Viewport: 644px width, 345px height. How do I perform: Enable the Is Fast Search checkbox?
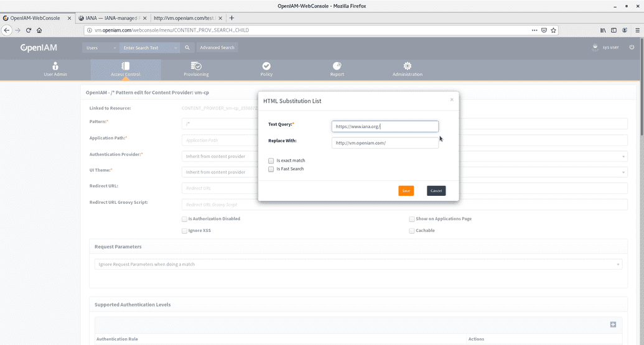click(271, 169)
